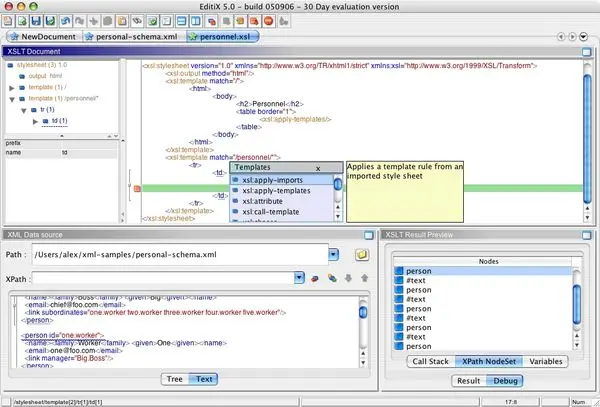Open the document tab list dropdown arrow
Image resolution: width=600 pixels, height=407 pixels.
click(583, 37)
